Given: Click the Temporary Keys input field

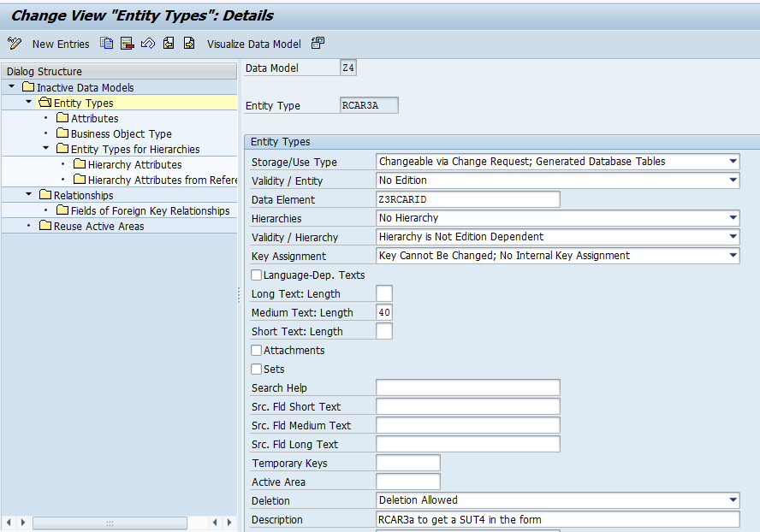Looking at the screenshot, I should [x=408, y=463].
